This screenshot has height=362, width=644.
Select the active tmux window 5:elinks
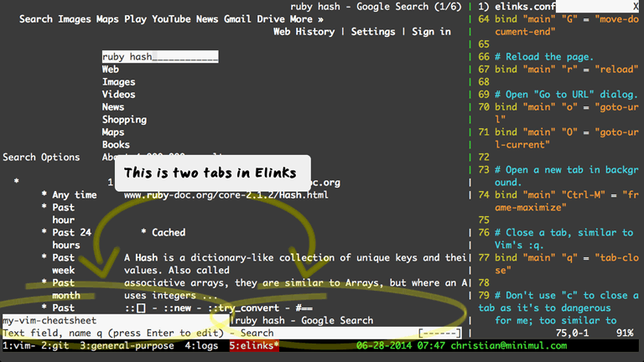(254, 345)
